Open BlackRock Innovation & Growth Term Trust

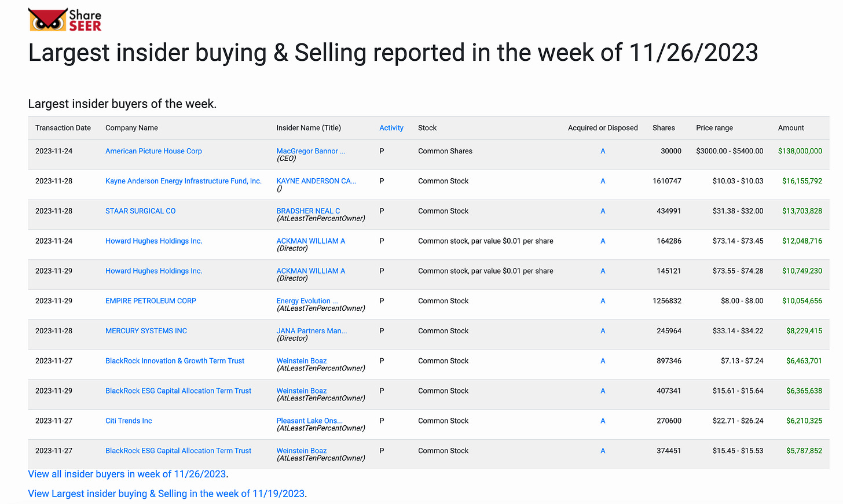(175, 361)
